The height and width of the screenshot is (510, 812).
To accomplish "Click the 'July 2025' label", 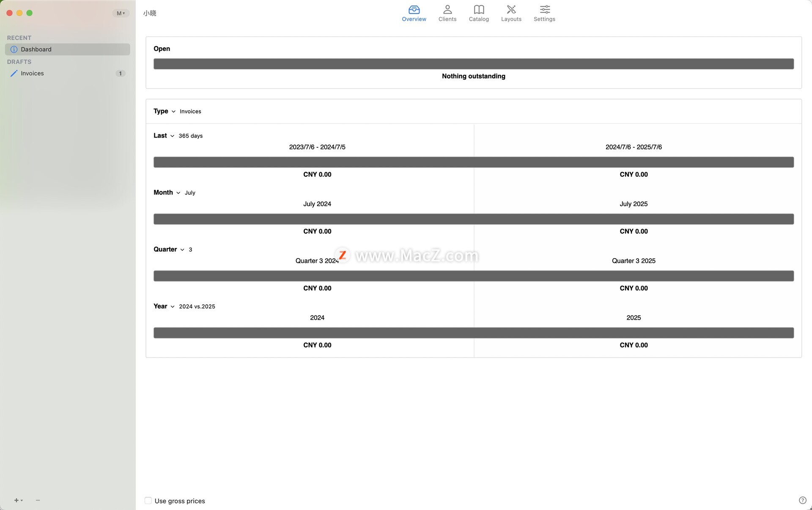I will (634, 204).
